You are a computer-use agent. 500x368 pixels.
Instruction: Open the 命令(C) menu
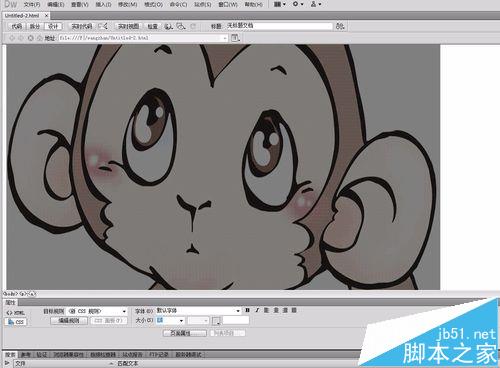click(x=178, y=5)
